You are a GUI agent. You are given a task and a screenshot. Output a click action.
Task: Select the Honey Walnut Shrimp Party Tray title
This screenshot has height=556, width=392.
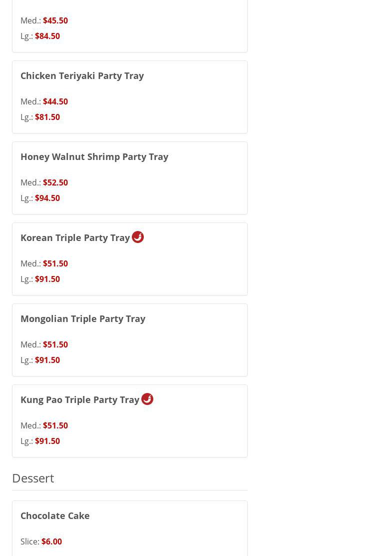point(94,156)
